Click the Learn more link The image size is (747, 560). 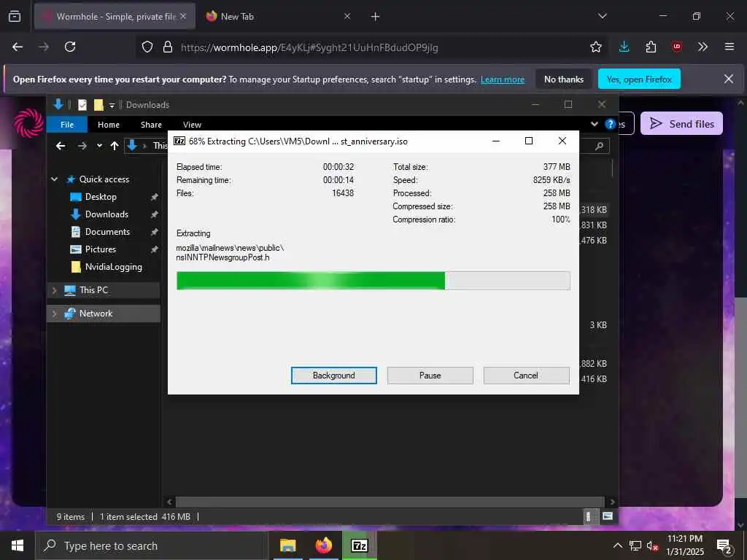click(502, 79)
